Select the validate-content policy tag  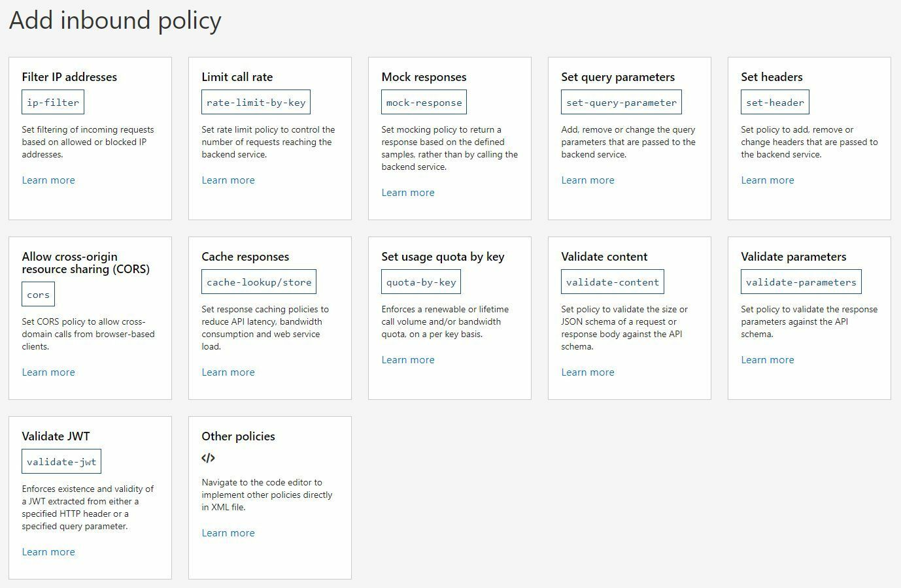[612, 282]
